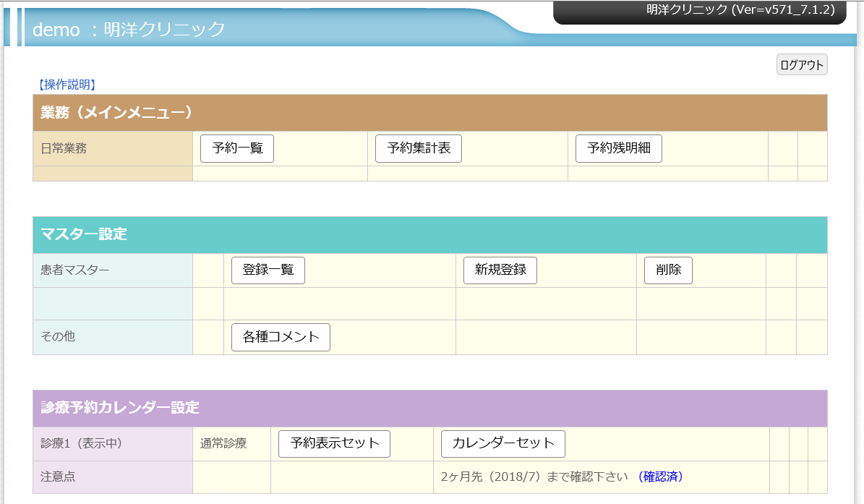Click the 業務(メインメニュー) section header
The height and width of the screenshot is (504, 864).
[116, 113]
